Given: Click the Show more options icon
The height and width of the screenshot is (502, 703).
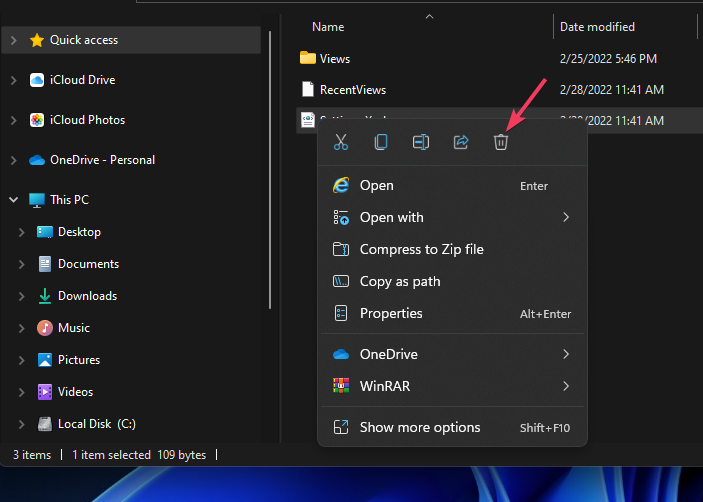Looking at the screenshot, I should (341, 427).
